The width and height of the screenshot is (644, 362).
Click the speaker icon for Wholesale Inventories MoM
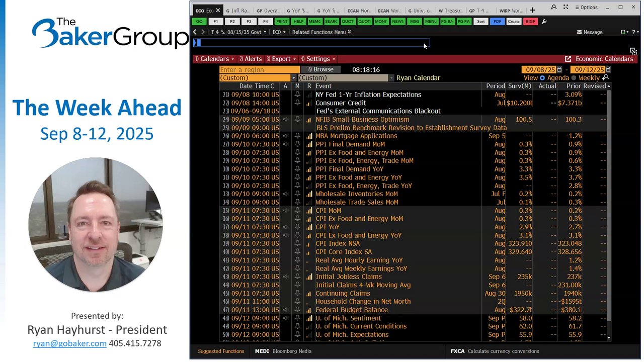click(285, 194)
